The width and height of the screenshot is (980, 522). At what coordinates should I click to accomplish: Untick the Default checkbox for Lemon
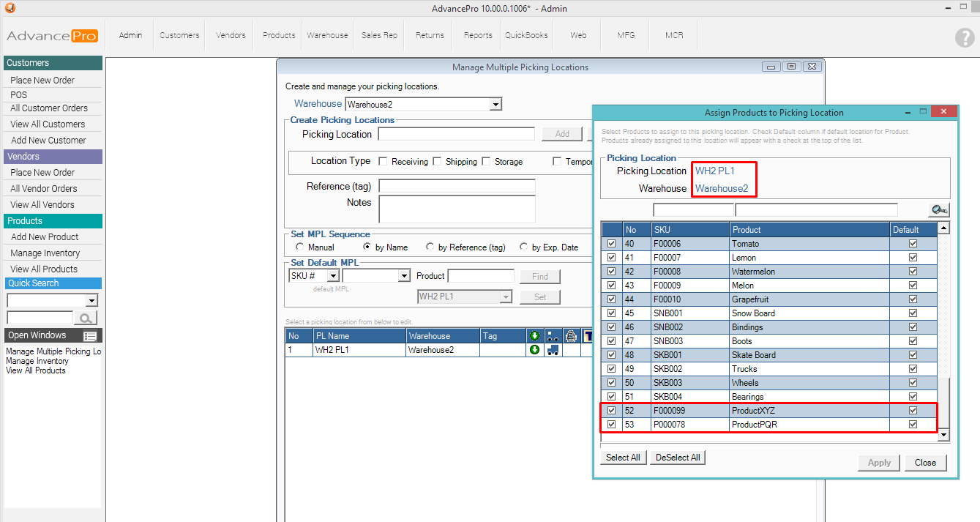pos(913,258)
